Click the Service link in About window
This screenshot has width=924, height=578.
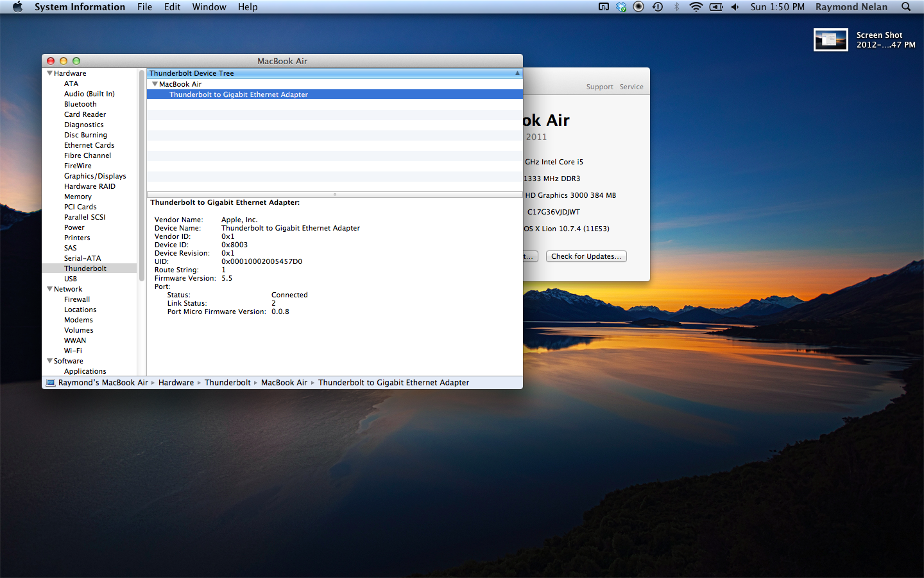(x=631, y=87)
